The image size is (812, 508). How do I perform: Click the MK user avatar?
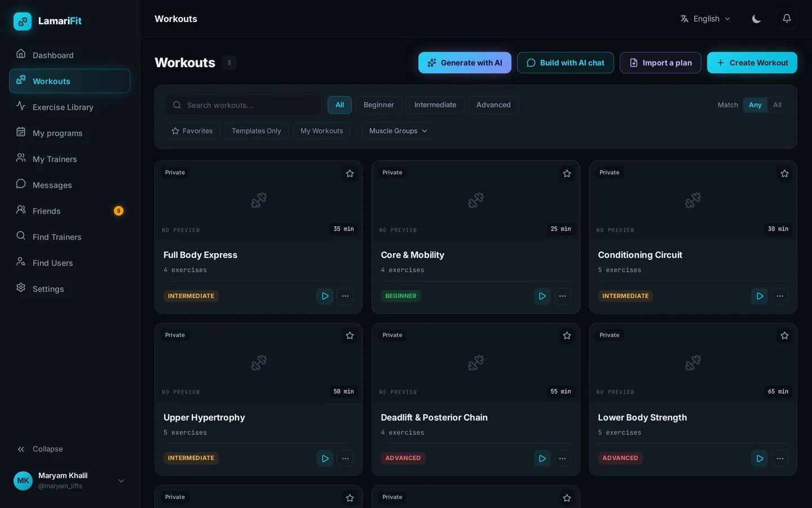click(x=23, y=481)
